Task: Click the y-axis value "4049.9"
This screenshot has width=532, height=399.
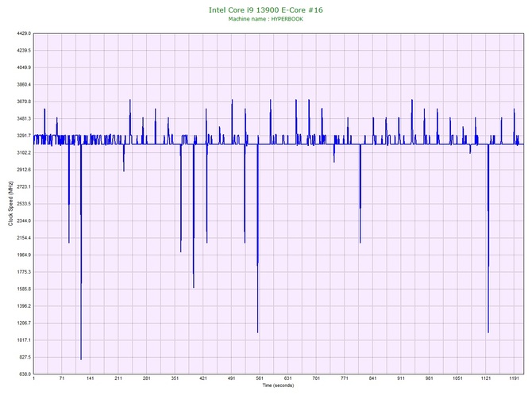Action: [24, 67]
